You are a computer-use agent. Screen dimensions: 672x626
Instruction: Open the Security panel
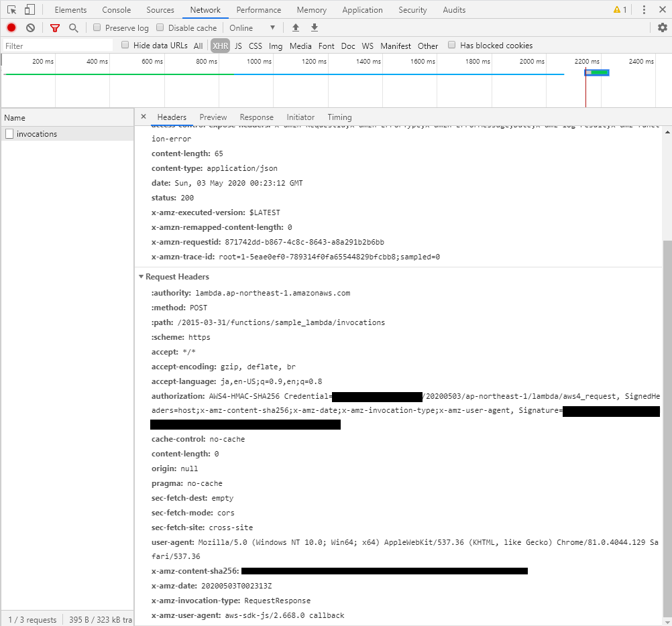412,10
